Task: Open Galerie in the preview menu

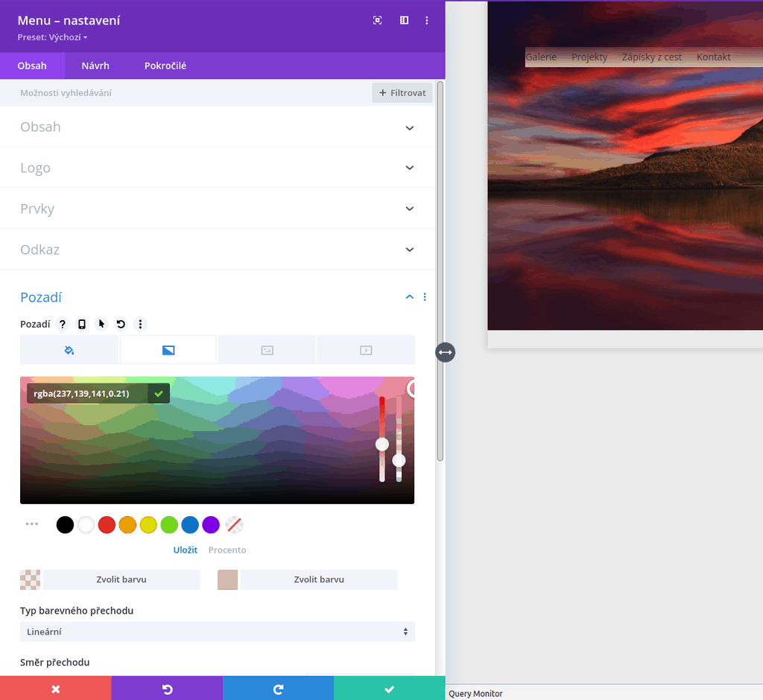Action: (541, 57)
